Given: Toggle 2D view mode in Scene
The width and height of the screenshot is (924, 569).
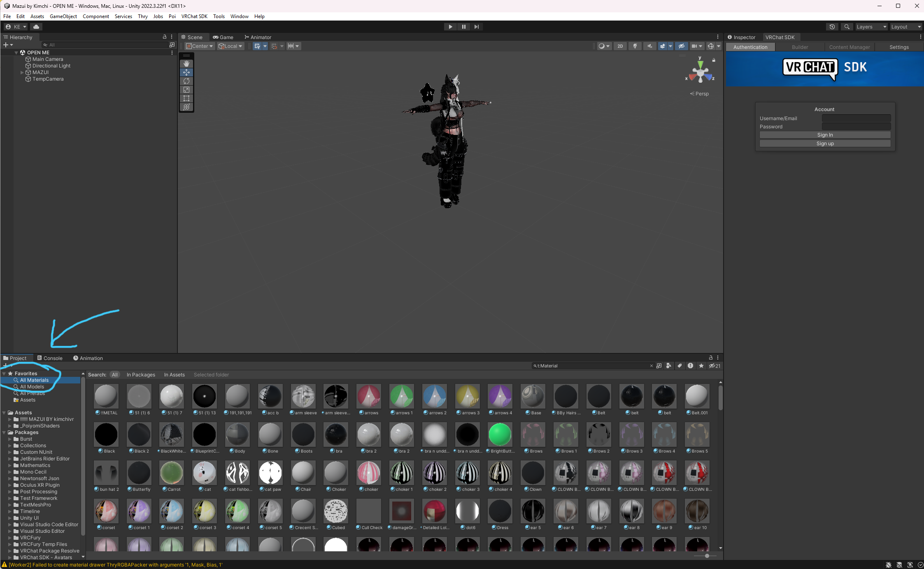Looking at the screenshot, I should [620, 46].
